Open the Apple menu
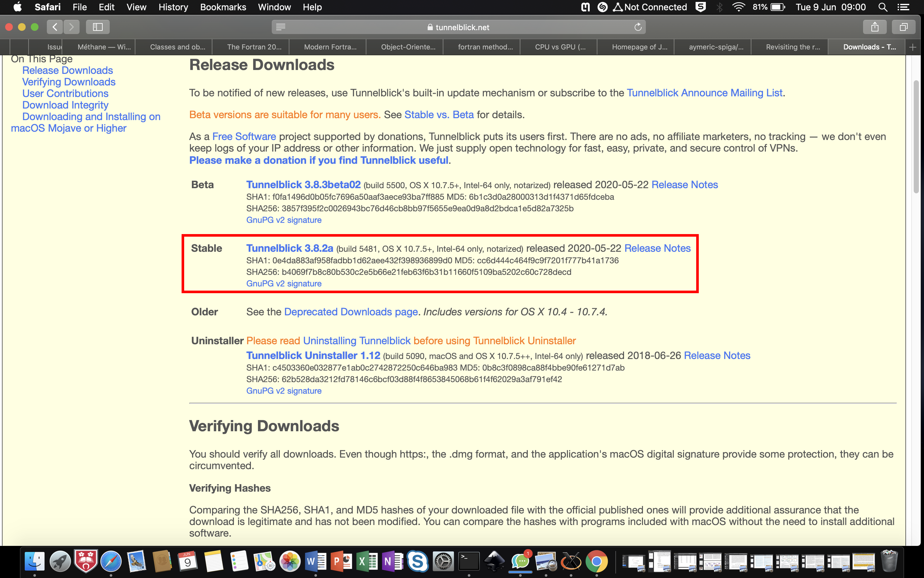 point(18,7)
